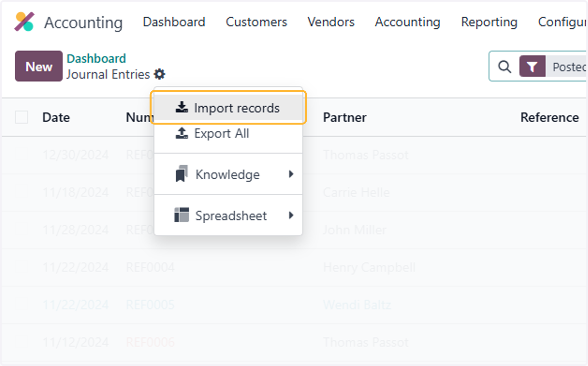Follow the Dashboard breadcrumb link
Viewport: 588px width, 366px height.
click(x=97, y=58)
